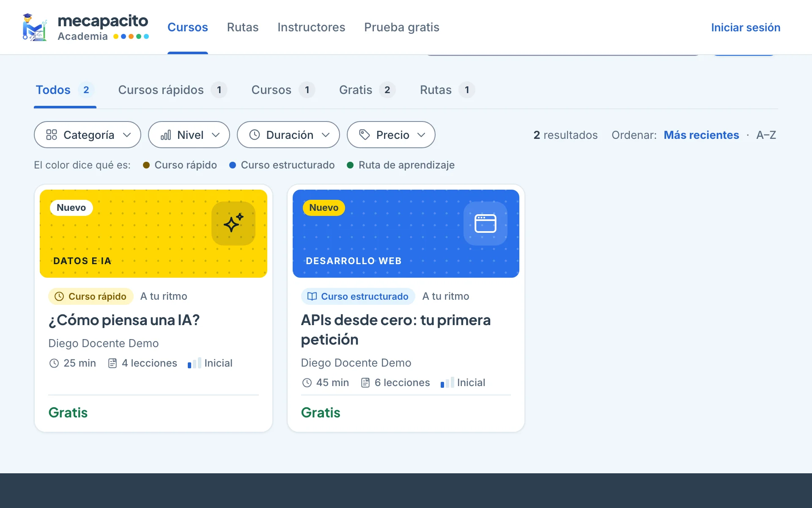Click the Precio tag icon
The height and width of the screenshot is (508, 812).
coord(365,135)
